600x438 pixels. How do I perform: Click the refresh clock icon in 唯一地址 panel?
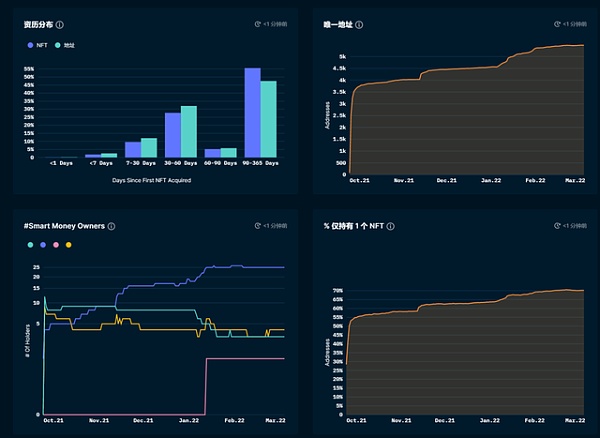558,23
